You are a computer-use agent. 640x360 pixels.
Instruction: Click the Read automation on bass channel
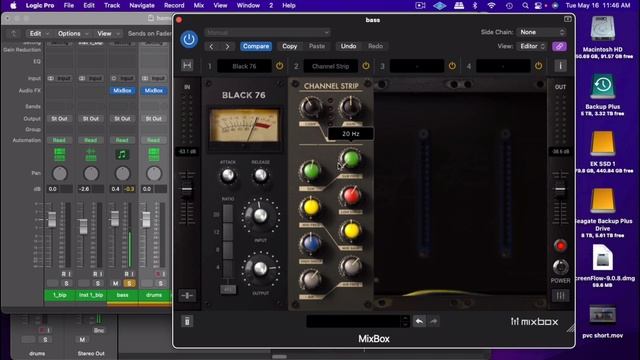pyautogui.click(x=122, y=140)
